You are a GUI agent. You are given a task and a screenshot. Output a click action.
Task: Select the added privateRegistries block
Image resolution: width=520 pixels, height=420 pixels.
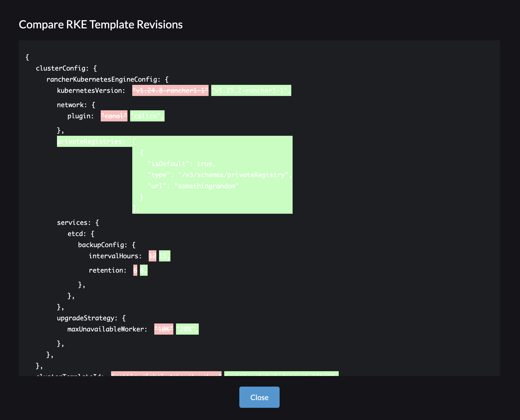[175, 174]
